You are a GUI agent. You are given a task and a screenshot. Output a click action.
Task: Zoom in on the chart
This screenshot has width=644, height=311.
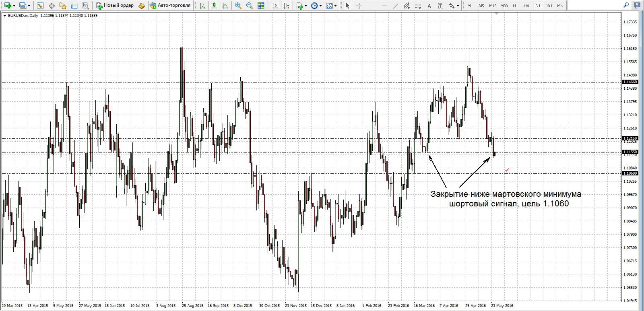coord(238,6)
